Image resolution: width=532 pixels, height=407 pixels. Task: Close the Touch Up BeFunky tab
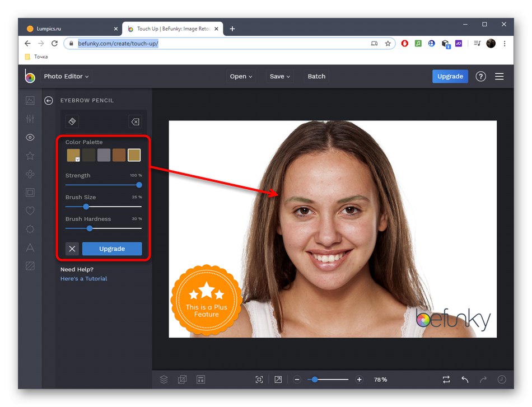click(216, 29)
